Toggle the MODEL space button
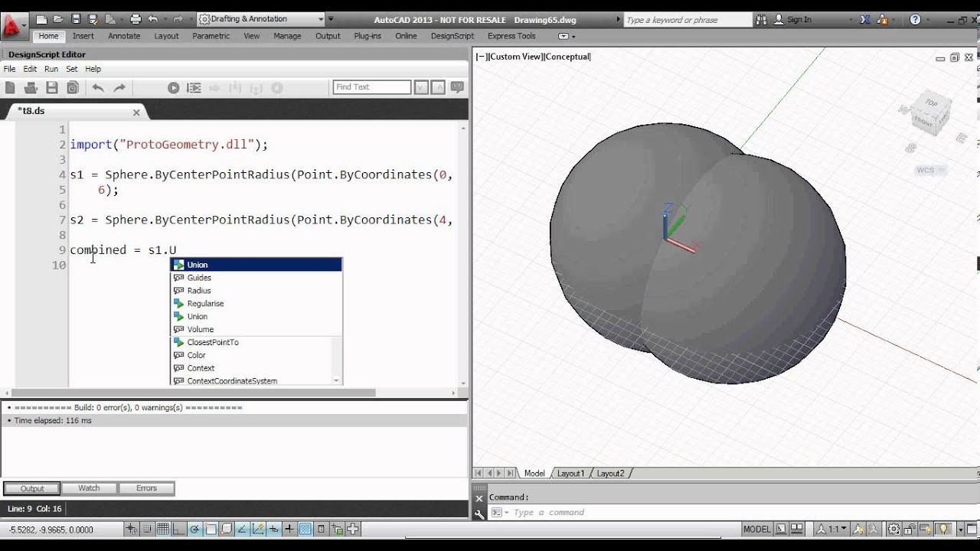 (756, 529)
